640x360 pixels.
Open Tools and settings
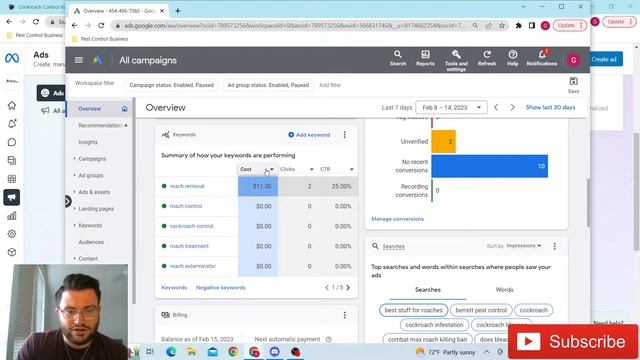click(x=456, y=60)
